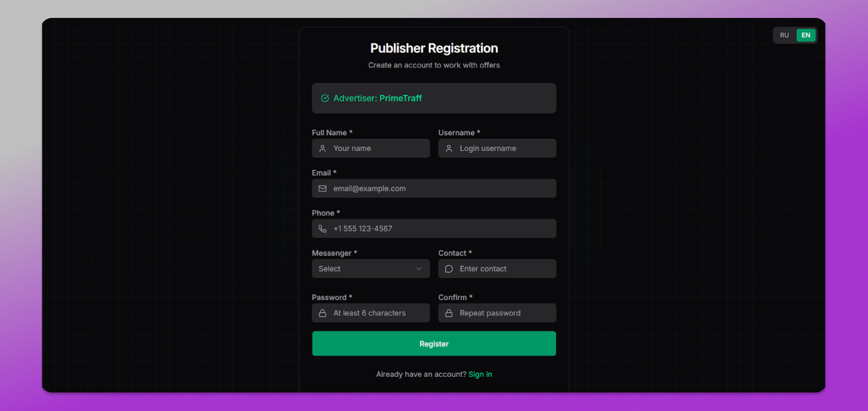This screenshot has height=411, width=868.
Task: Open the Messenger Select dropdown
Action: click(371, 269)
